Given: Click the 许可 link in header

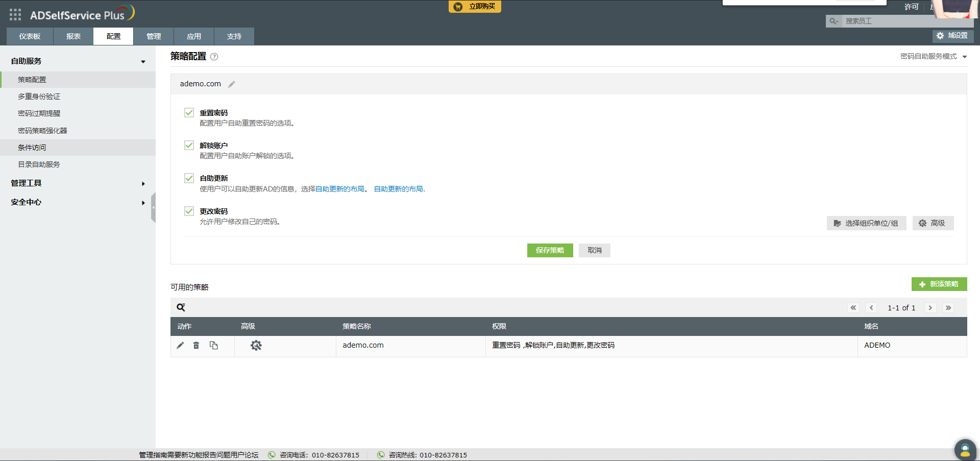Looking at the screenshot, I should [x=912, y=7].
